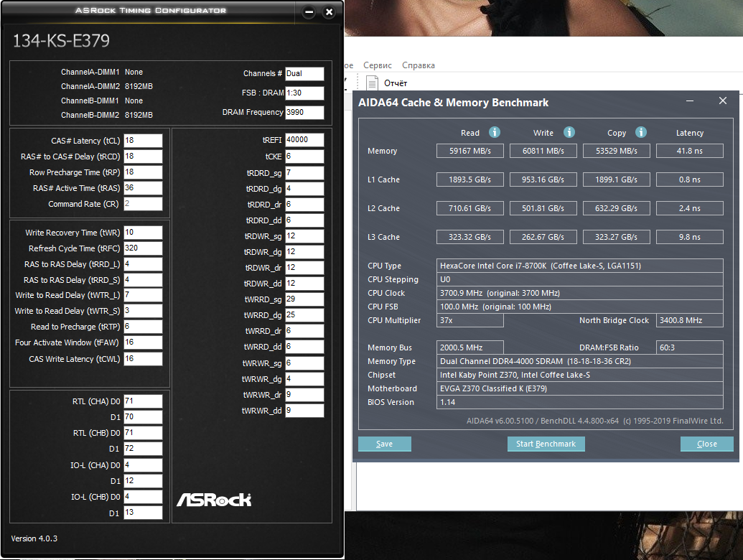Screen dimensions: 743x560
Task: Click the BIOS Version value 1.14
Action: (x=579, y=402)
